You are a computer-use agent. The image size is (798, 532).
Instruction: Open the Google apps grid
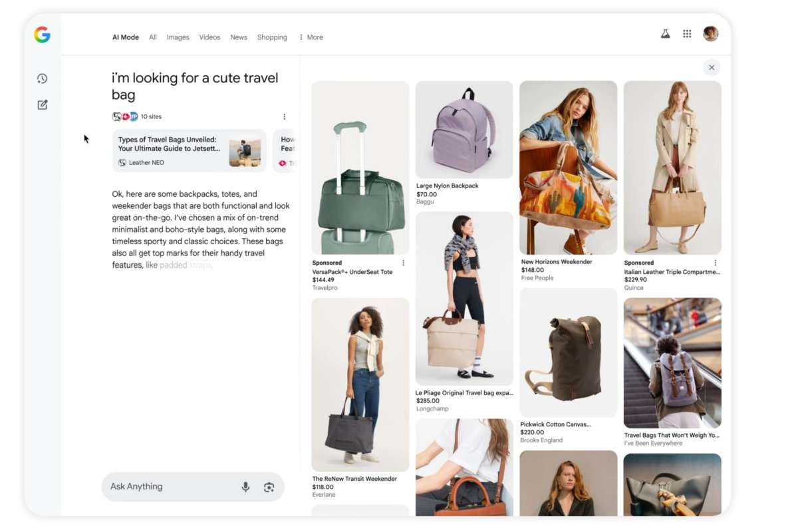[x=687, y=34]
